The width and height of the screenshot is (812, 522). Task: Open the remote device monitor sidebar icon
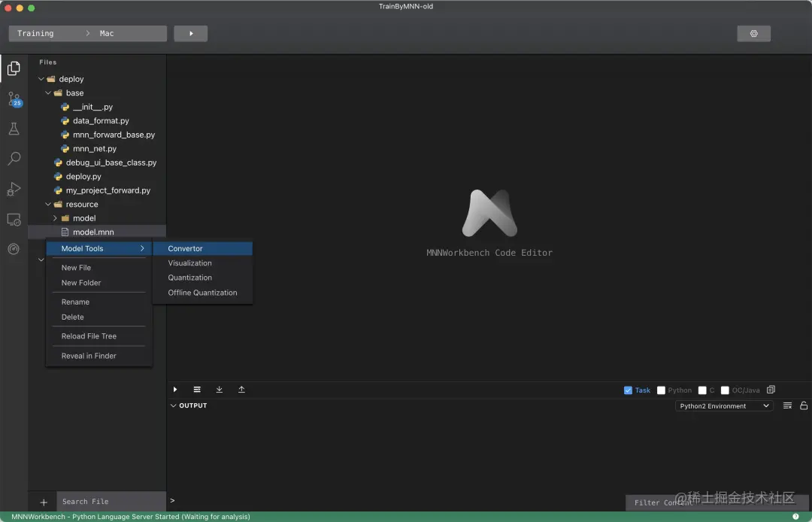point(14,220)
